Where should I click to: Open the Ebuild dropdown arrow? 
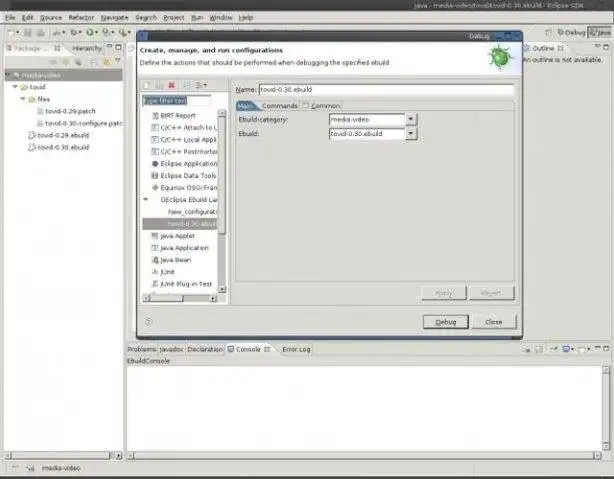(411, 134)
